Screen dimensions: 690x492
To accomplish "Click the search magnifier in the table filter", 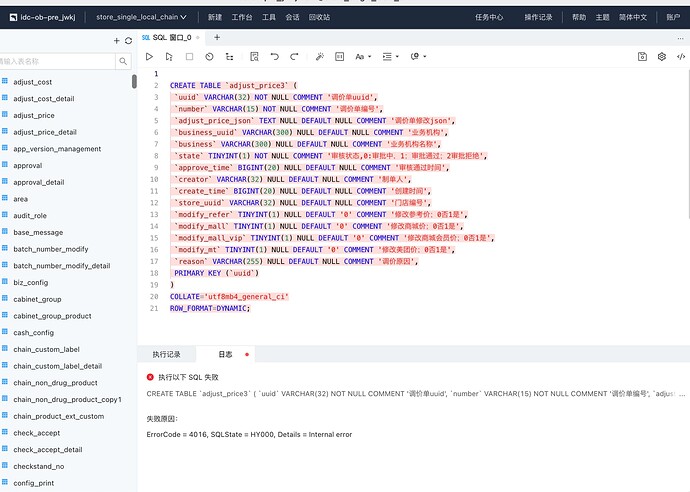I will tap(123, 61).
